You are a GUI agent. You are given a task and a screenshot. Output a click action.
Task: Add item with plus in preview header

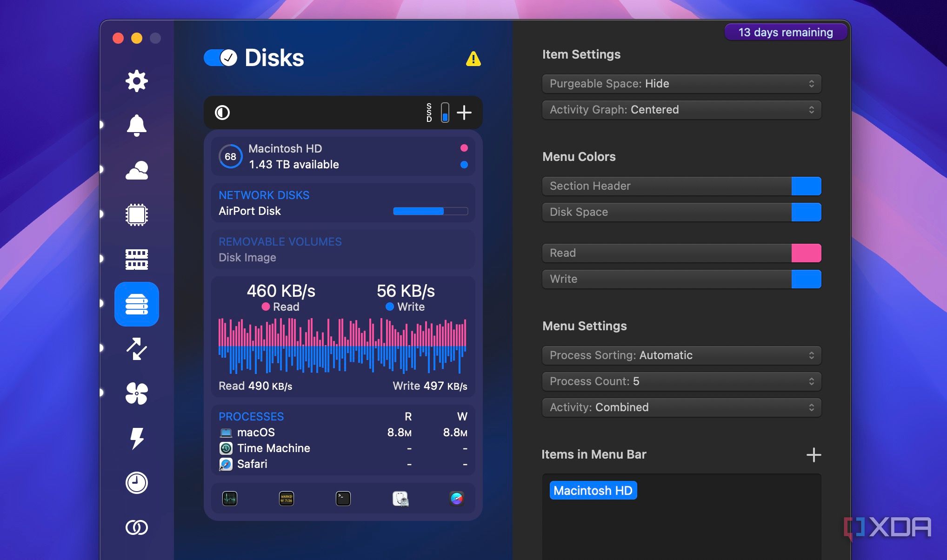pyautogui.click(x=464, y=113)
